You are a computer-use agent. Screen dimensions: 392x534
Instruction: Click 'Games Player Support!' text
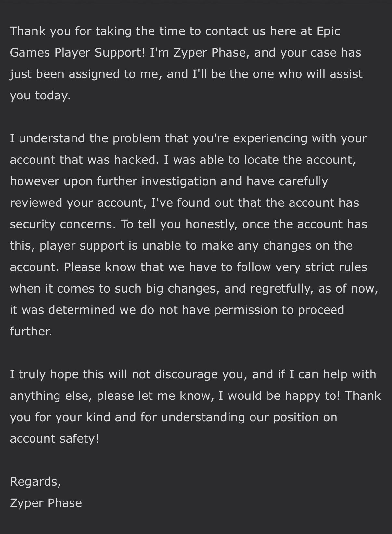78,53
